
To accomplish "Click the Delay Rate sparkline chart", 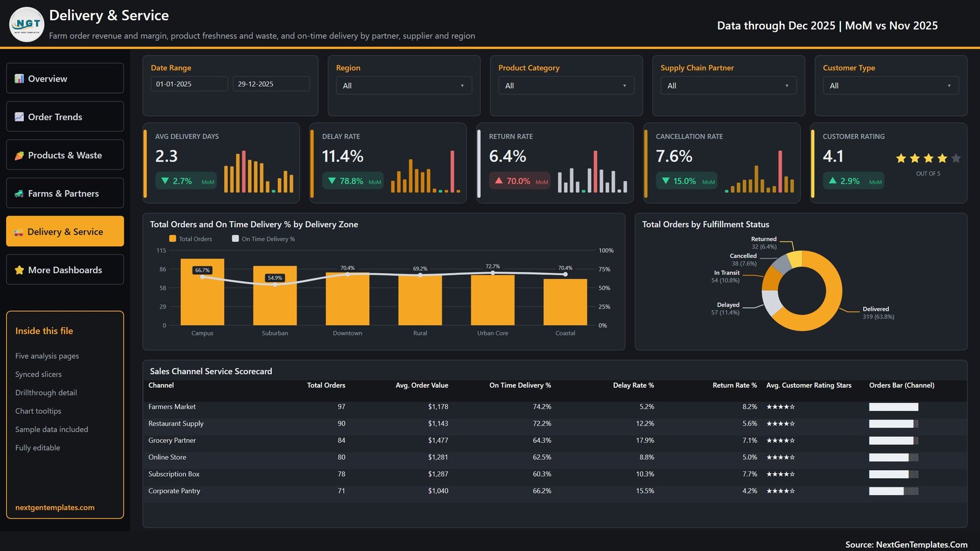I will (x=426, y=171).
